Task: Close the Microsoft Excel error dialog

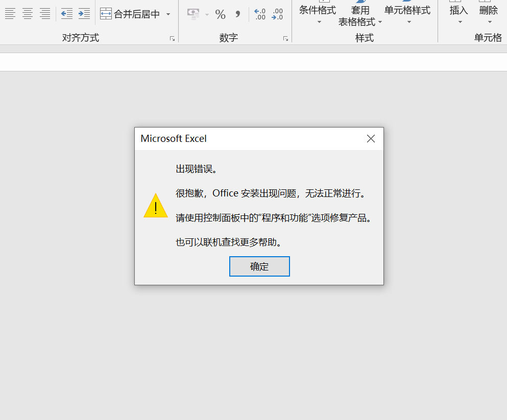Action: 371,139
